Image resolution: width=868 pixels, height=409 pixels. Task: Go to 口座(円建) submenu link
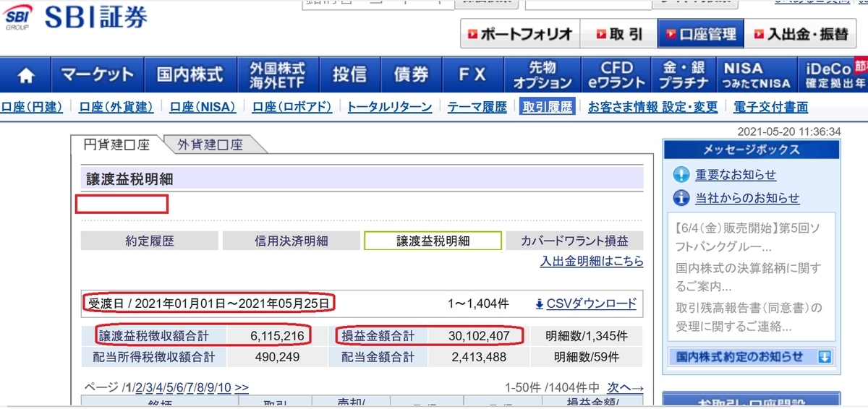pyautogui.click(x=31, y=108)
